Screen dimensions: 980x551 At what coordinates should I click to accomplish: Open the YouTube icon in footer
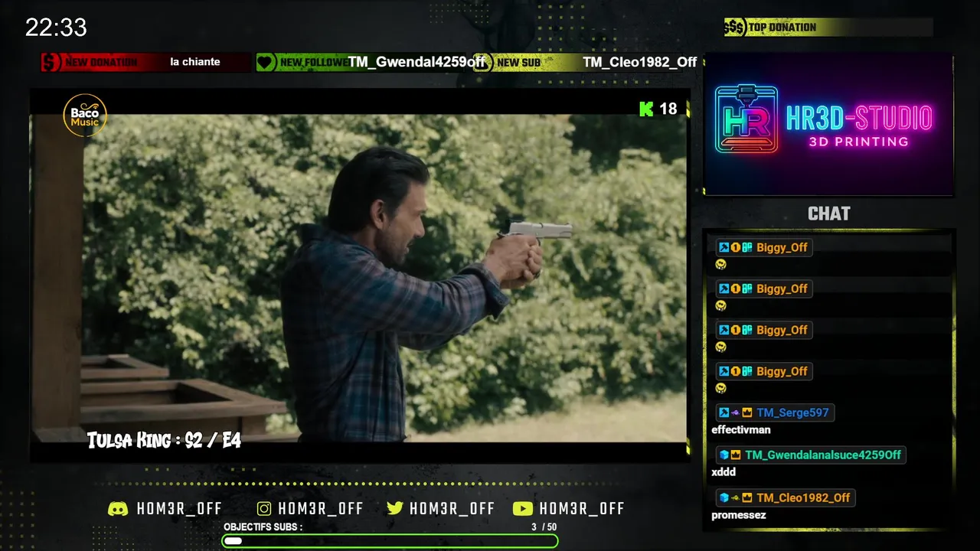[x=523, y=509]
